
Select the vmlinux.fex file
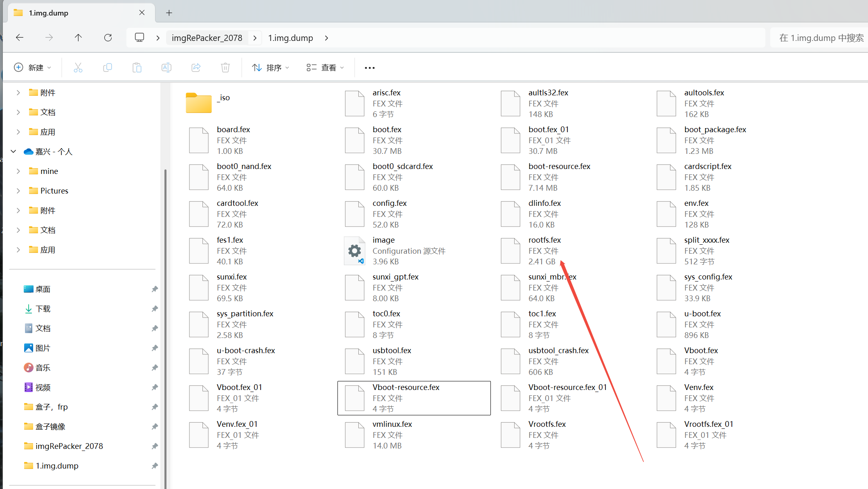click(x=414, y=435)
